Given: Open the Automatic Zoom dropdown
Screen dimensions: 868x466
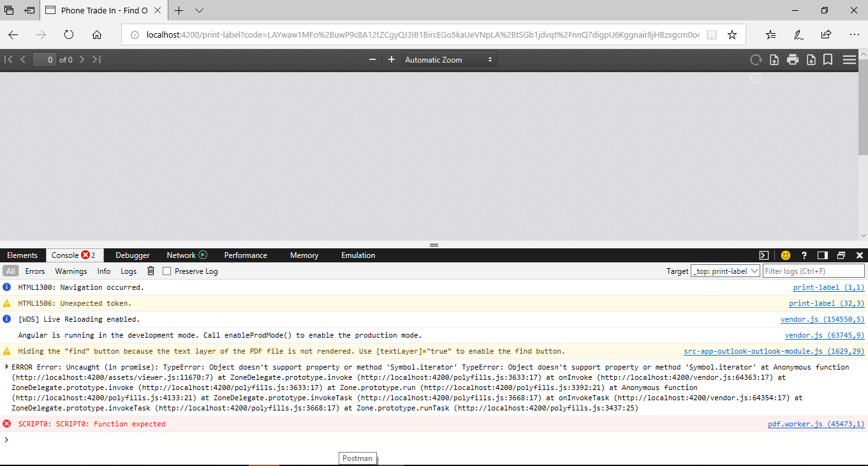Looking at the screenshot, I should 449,59.
